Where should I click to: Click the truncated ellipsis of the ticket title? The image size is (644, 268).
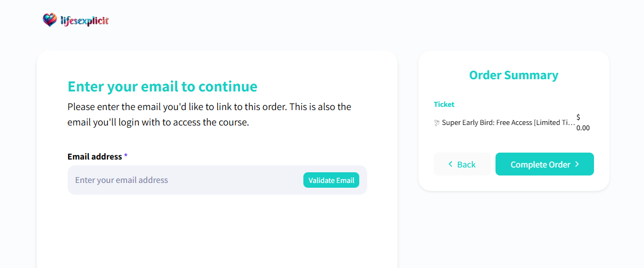(572, 123)
